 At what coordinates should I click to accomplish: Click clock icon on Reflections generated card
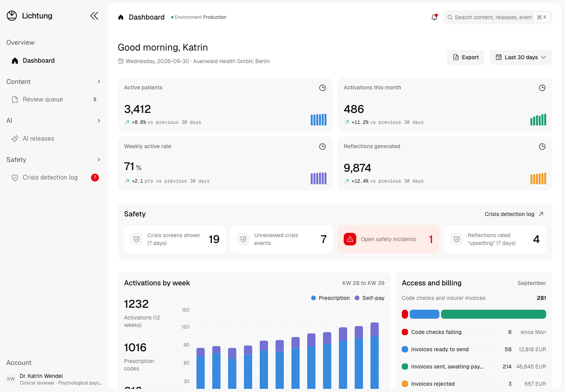542,147
